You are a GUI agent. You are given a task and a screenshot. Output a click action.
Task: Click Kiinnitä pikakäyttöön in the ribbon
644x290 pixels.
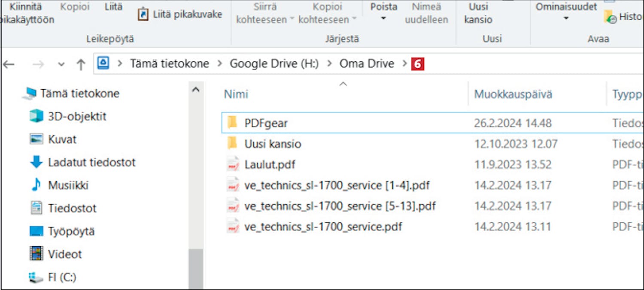coord(26,13)
